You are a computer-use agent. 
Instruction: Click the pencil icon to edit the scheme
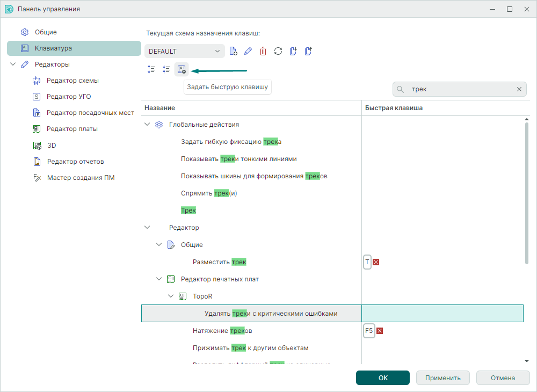pyautogui.click(x=248, y=51)
